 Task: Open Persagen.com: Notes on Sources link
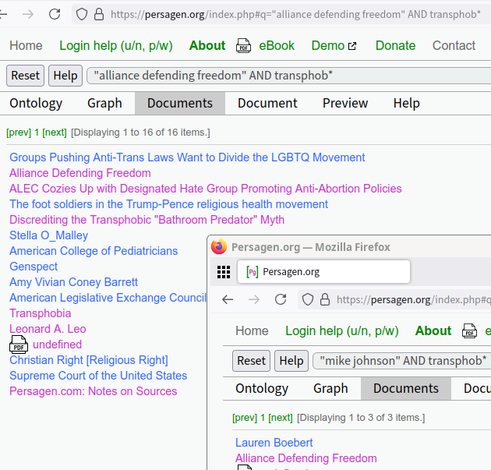click(93, 391)
